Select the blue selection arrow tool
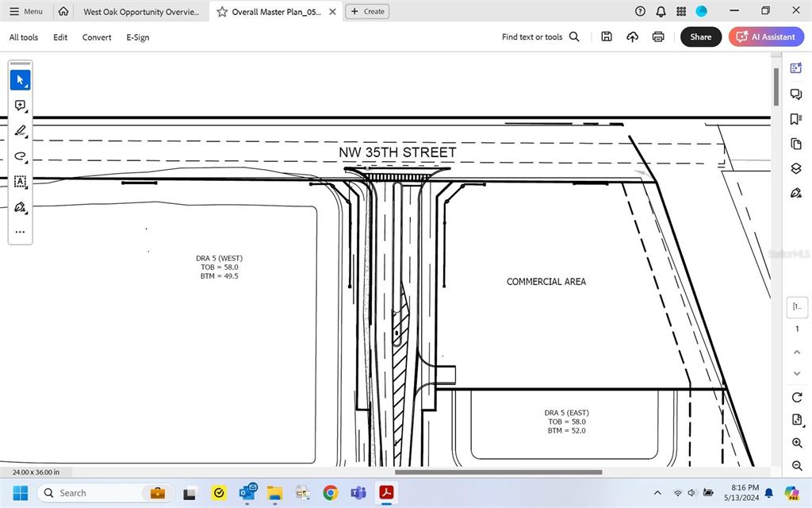812x508 pixels. [x=20, y=79]
